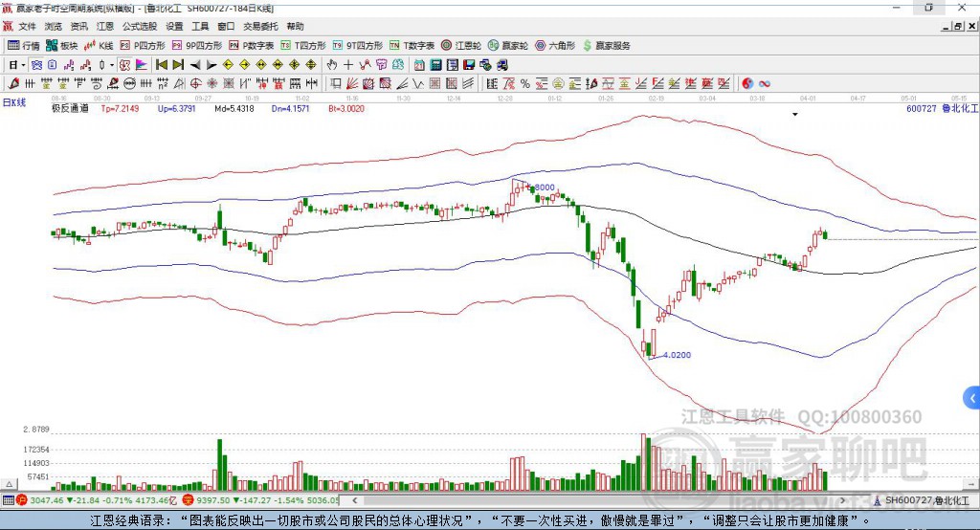The height and width of the screenshot is (530, 980).
Task: Click SH600727 鲁北化工 in the status bar
Action: tap(922, 500)
